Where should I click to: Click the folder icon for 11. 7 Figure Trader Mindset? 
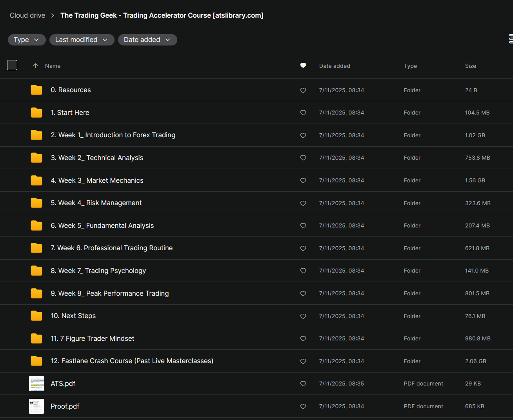pyautogui.click(x=36, y=338)
